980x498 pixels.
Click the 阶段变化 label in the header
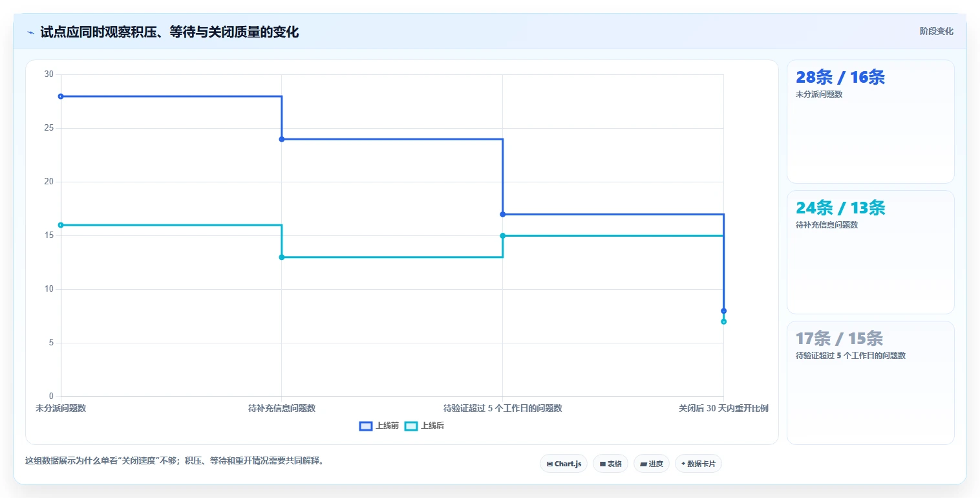click(x=936, y=31)
